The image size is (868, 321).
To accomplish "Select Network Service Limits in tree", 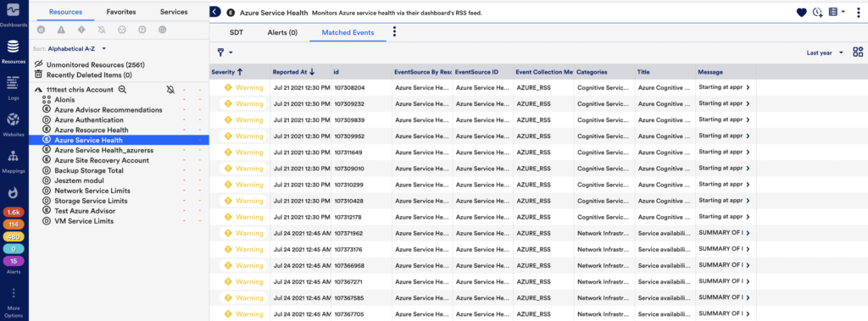I will tap(92, 191).
